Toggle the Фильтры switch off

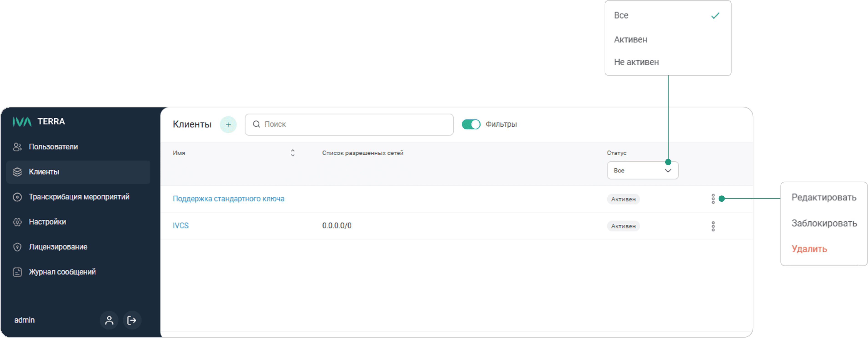(x=471, y=125)
